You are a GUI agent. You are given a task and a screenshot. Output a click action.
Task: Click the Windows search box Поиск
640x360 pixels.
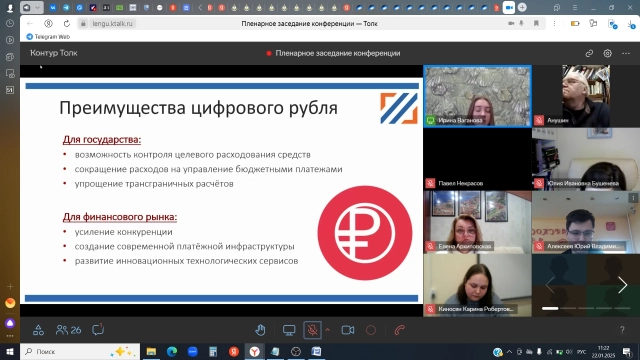coord(80,351)
